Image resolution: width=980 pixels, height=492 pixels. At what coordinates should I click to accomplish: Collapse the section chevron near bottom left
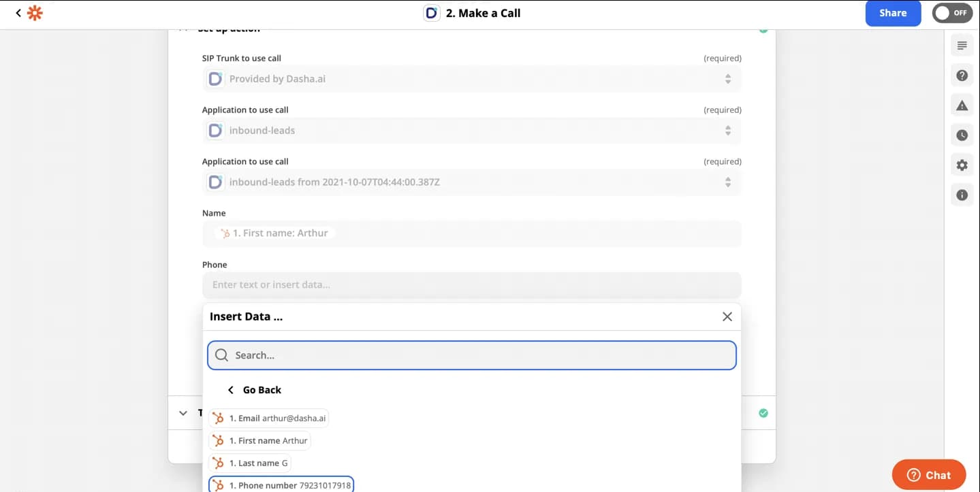pos(183,413)
